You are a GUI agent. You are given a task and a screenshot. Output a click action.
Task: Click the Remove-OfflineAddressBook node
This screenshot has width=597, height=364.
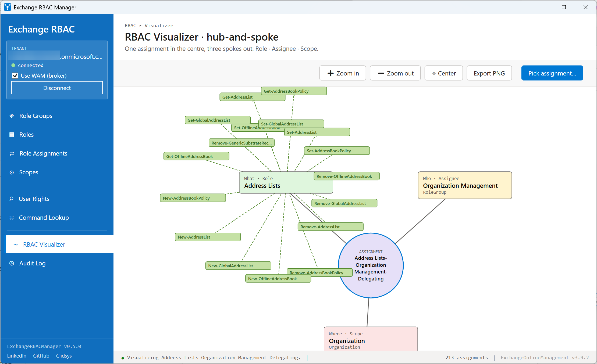click(347, 176)
